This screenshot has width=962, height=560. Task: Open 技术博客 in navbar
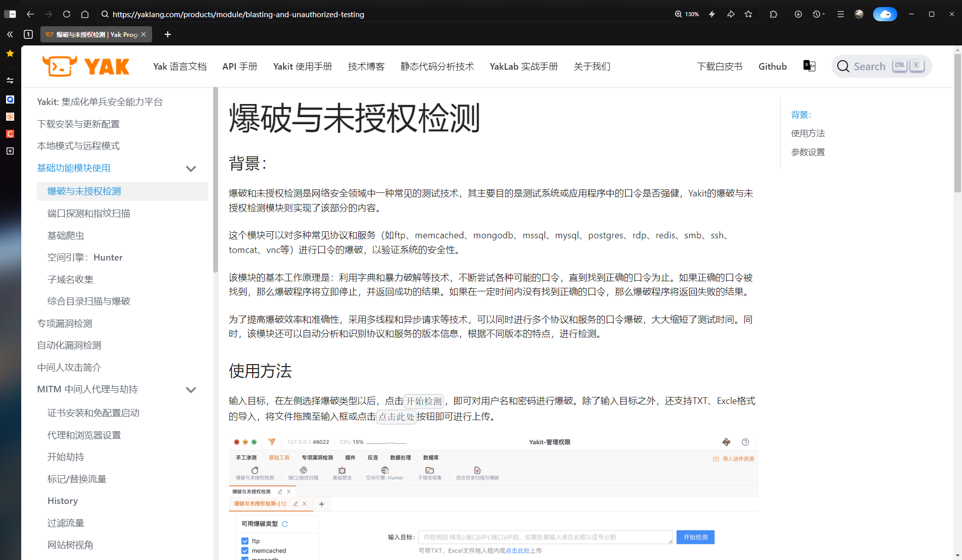[366, 66]
